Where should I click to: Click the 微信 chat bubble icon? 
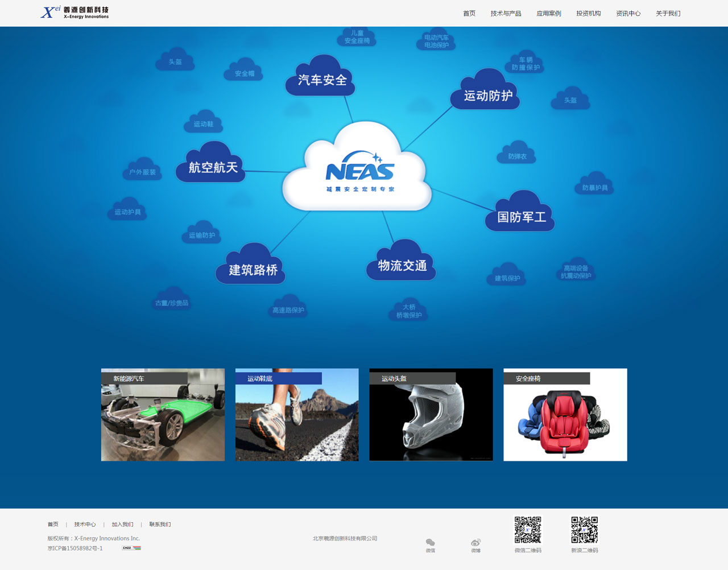click(431, 543)
